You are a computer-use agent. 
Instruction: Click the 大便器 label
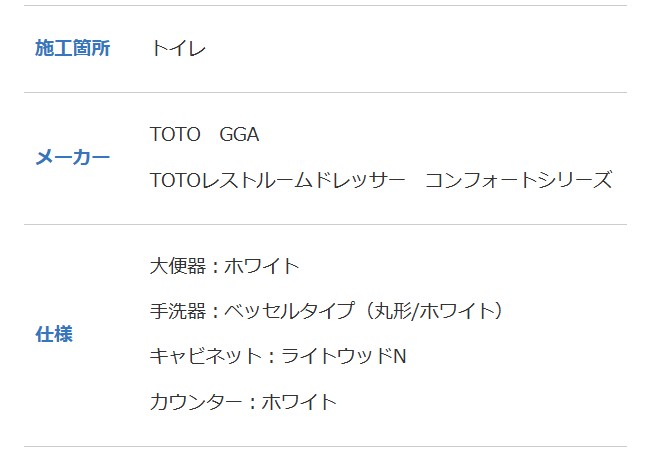coord(177,266)
